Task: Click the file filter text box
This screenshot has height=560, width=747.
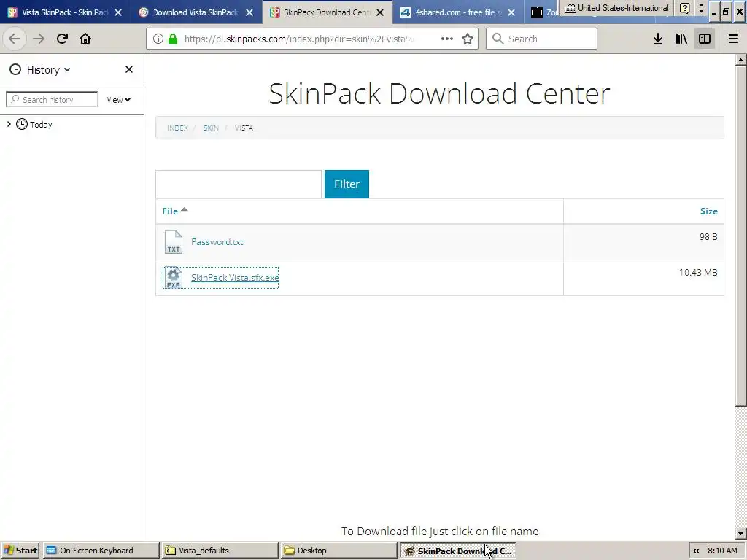Action: pyautogui.click(x=239, y=184)
